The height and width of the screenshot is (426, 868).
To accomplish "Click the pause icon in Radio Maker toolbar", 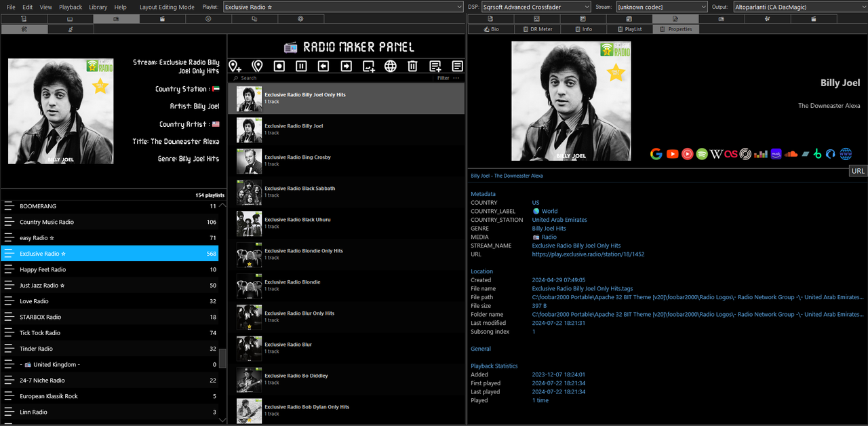I will click(x=301, y=66).
